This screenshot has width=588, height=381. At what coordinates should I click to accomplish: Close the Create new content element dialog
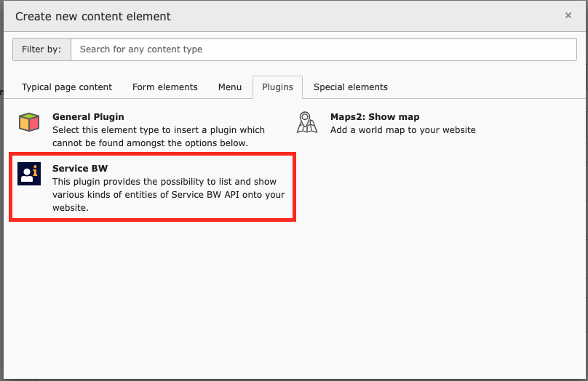[568, 15]
